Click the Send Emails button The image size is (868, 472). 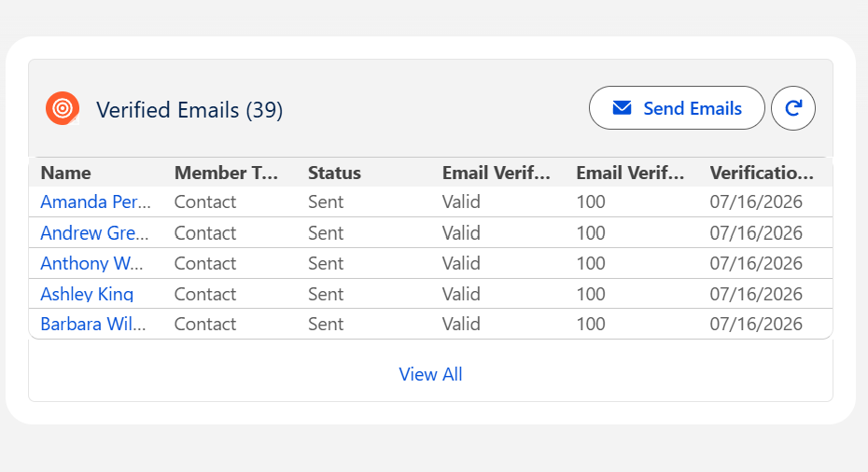[x=677, y=108]
